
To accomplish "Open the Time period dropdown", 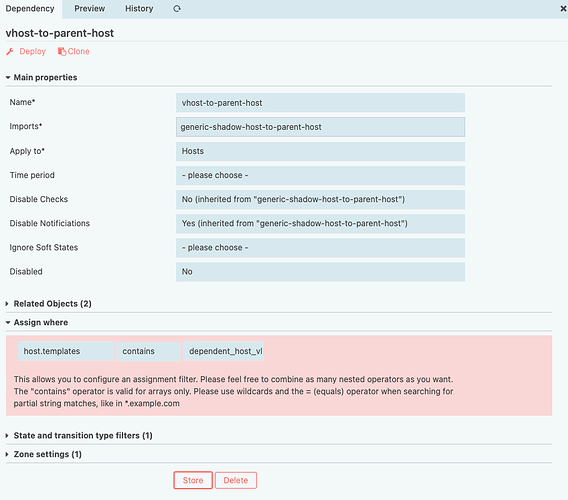I will [x=321, y=175].
